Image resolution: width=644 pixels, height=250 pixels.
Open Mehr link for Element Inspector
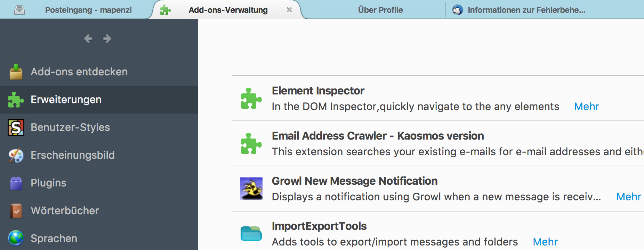pos(586,107)
